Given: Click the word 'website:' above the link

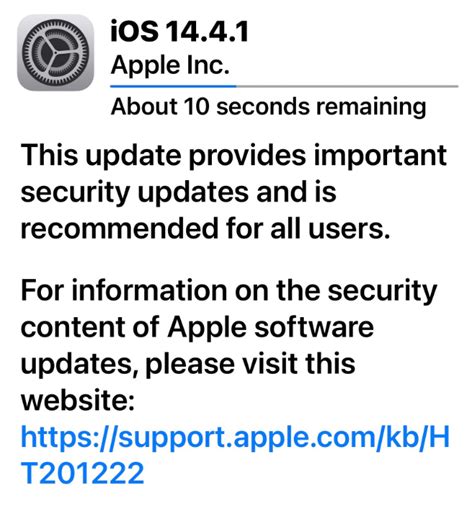Looking at the screenshot, I should click(x=78, y=400).
